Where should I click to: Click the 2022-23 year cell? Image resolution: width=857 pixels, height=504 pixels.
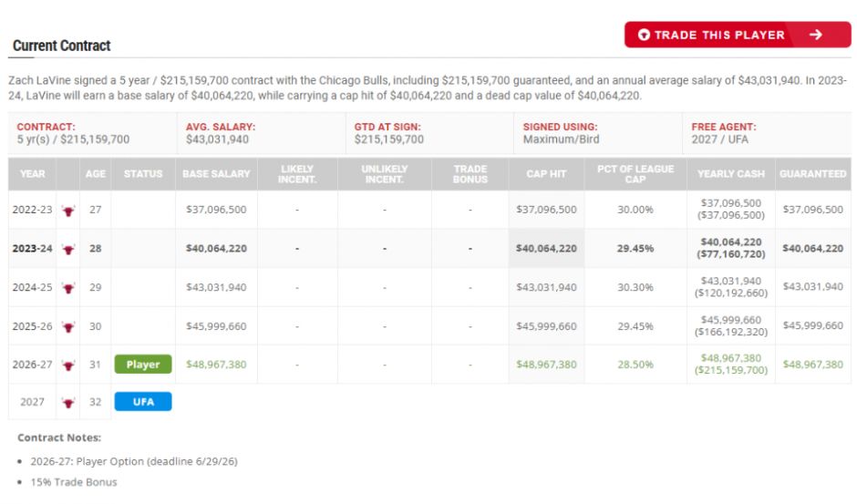(x=32, y=210)
